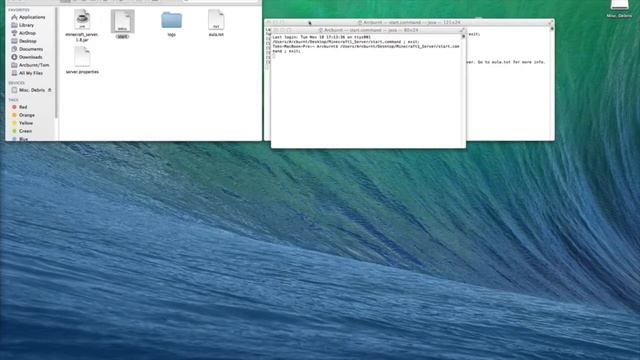Filter by the Orange tag
This screenshot has width=640, height=360.
(x=23, y=115)
